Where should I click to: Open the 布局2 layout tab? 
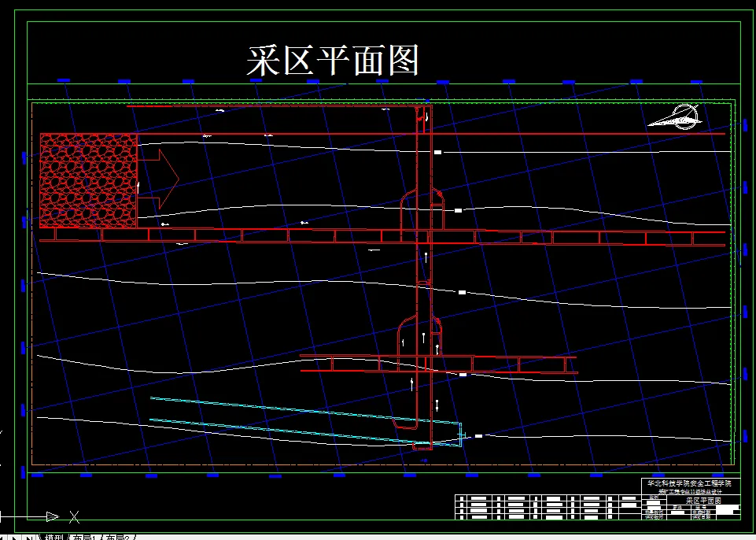118,537
